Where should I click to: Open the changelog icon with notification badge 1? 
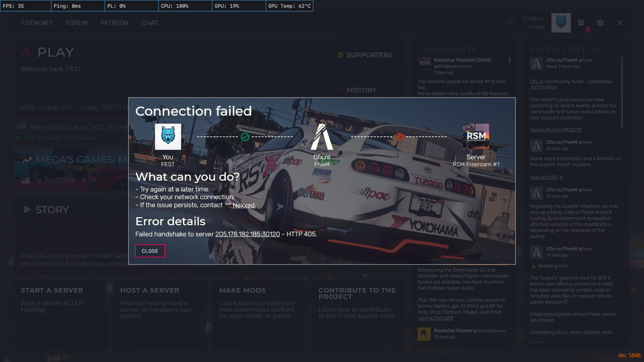pyautogui.click(x=581, y=22)
